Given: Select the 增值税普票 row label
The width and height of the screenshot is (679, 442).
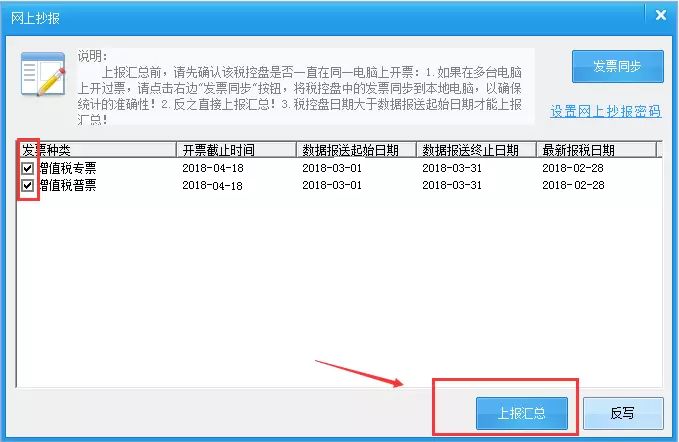Looking at the screenshot, I should (68, 185).
